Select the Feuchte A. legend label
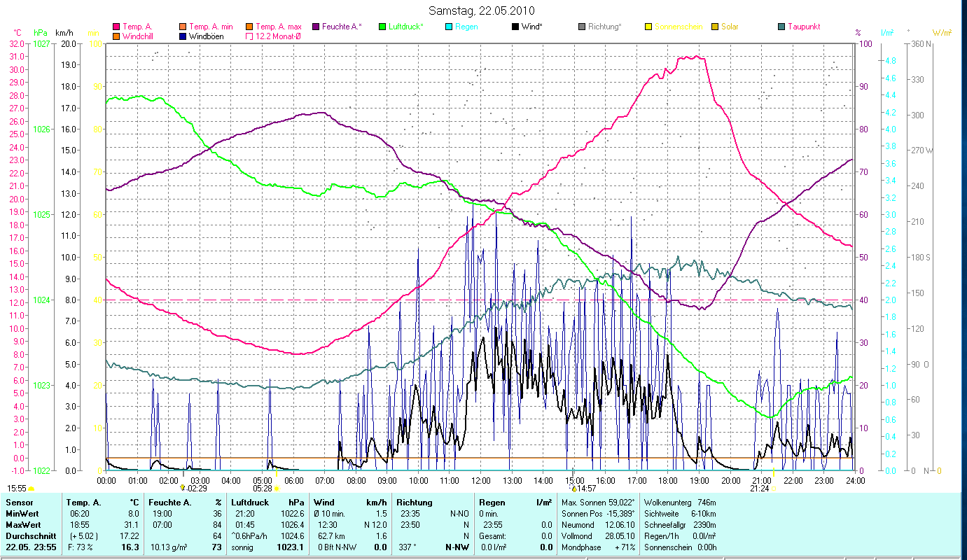This screenshot has width=967, height=560. (x=342, y=27)
